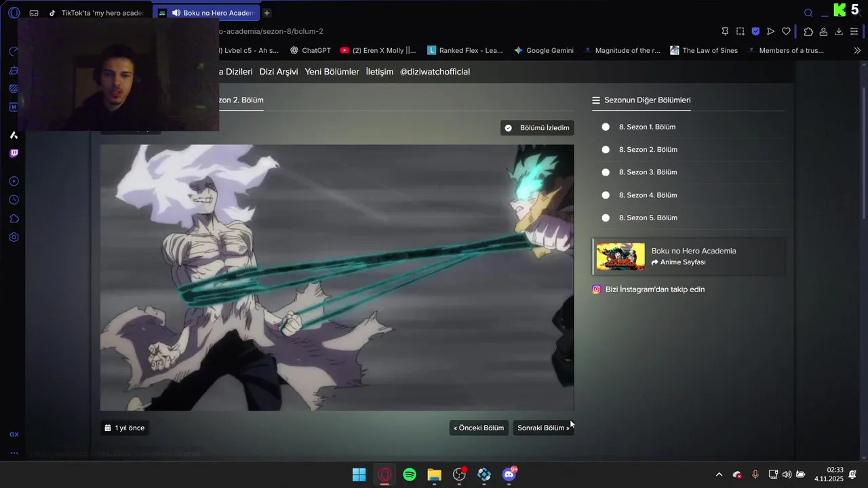The width and height of the screenshot is (868, 488).
Task: Open Google Gemini bookmark
Action: coord(544,50)
